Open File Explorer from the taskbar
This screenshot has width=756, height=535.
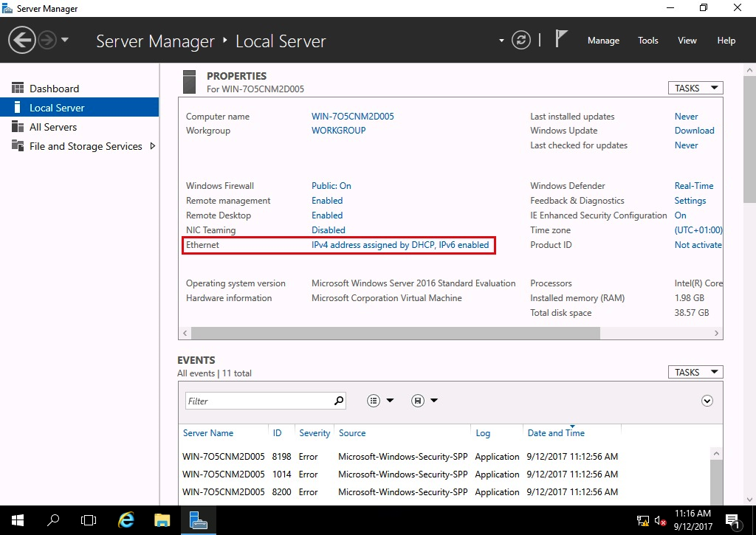(x=162, y=520)
